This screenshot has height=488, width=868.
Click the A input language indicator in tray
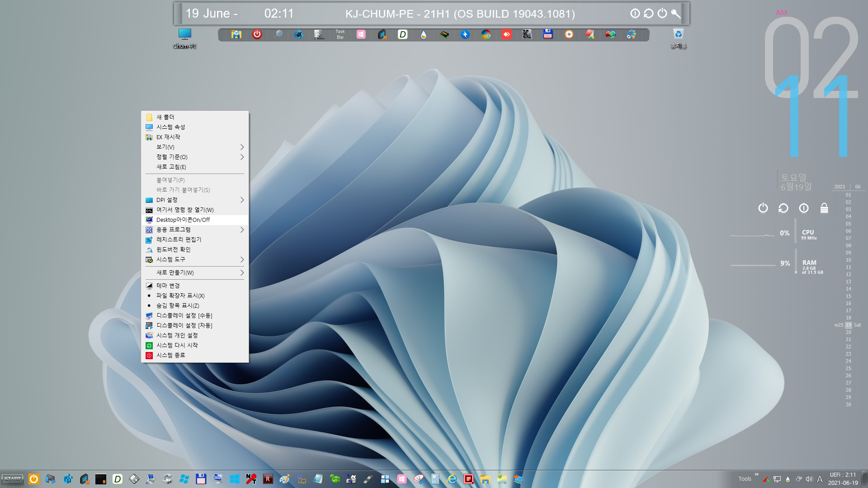click(x=820, y=479)
